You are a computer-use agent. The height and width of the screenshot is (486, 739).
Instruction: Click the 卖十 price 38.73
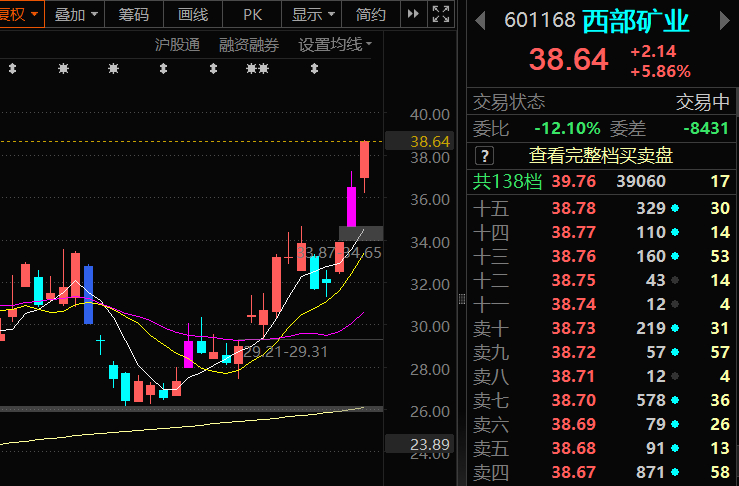[x=574, y=328]
